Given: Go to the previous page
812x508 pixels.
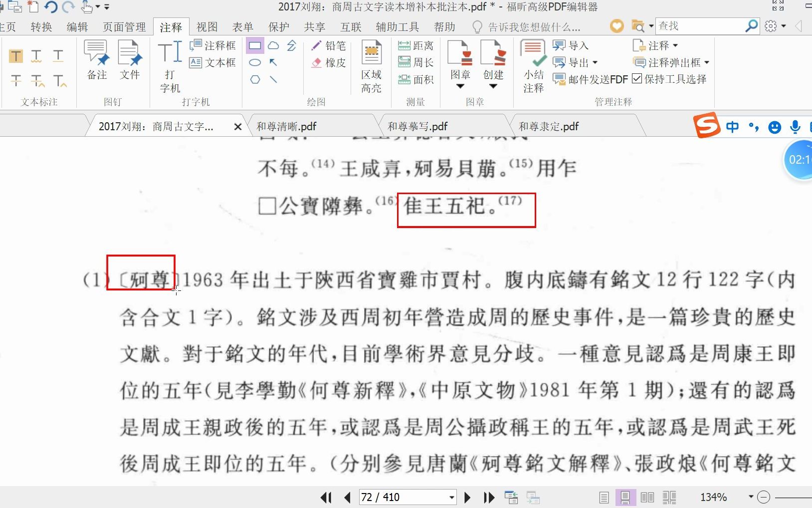Looking at the screenshot, I should pos(348,498).
